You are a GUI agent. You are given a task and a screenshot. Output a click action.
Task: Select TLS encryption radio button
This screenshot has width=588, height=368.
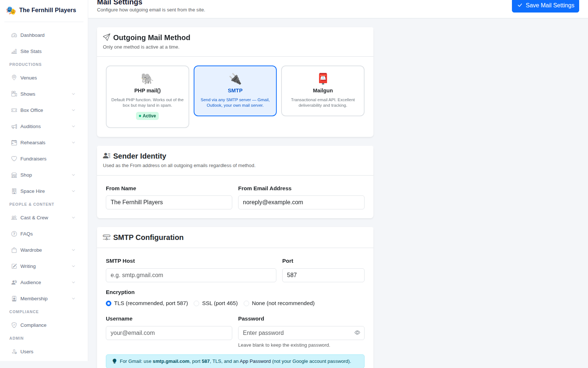pos(108,304)
